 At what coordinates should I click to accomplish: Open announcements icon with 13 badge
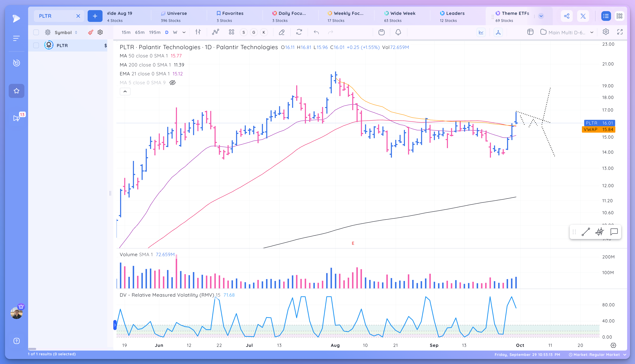pos(17,118)
